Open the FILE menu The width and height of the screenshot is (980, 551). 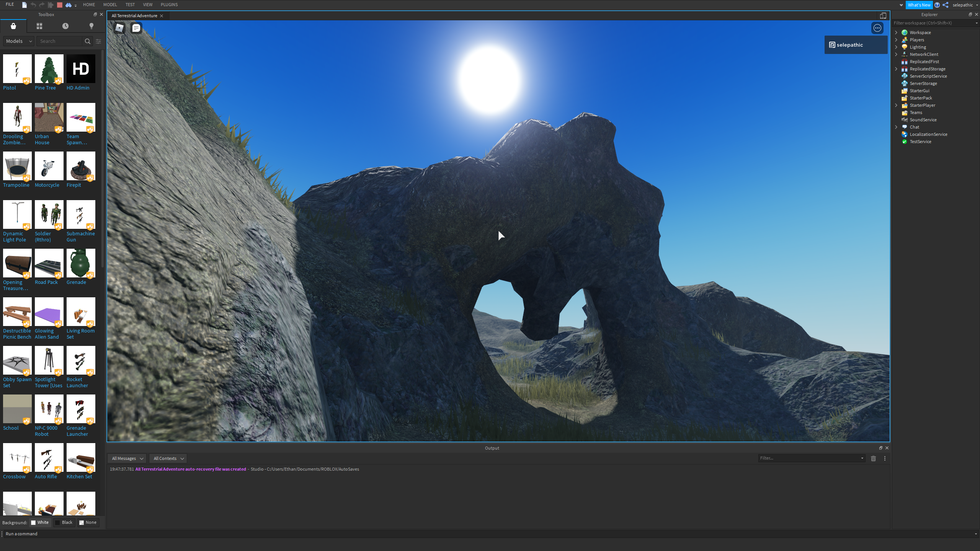[x=10, y=5]
